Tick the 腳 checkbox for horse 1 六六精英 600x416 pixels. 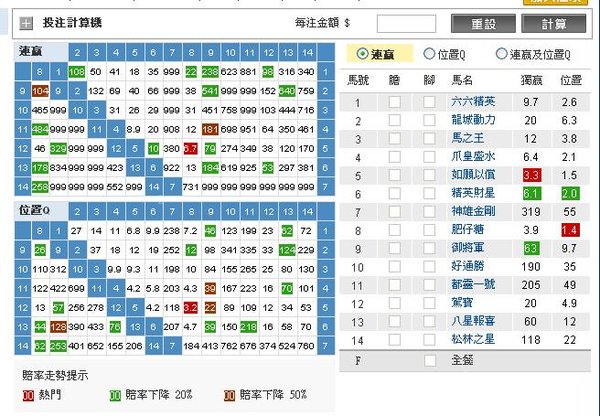pos(429,102)
